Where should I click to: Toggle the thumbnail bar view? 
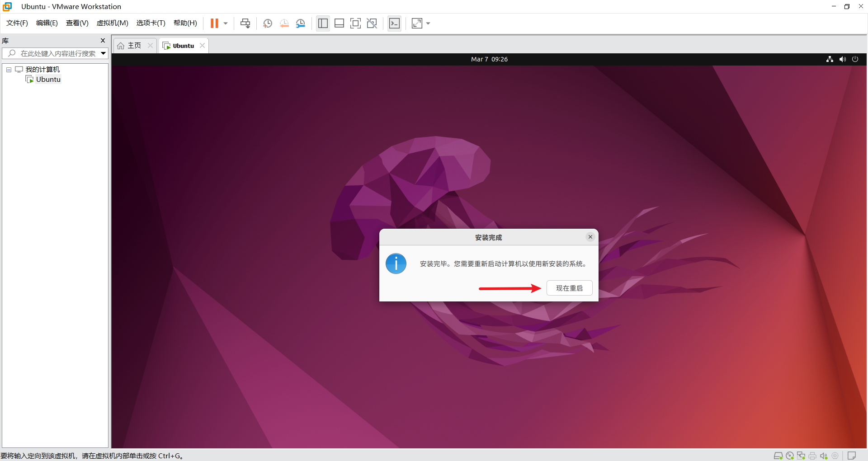339,24
